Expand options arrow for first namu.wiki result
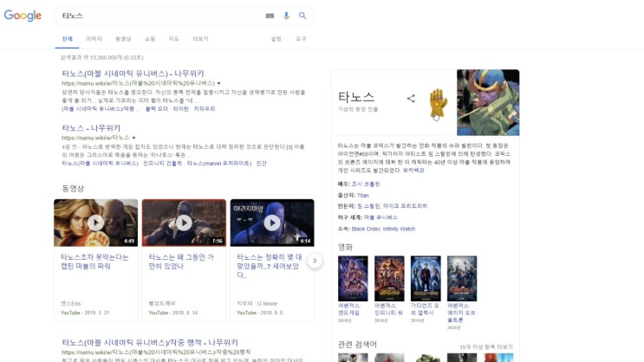Viewport: 644px width, 362px height. point(219,83)
